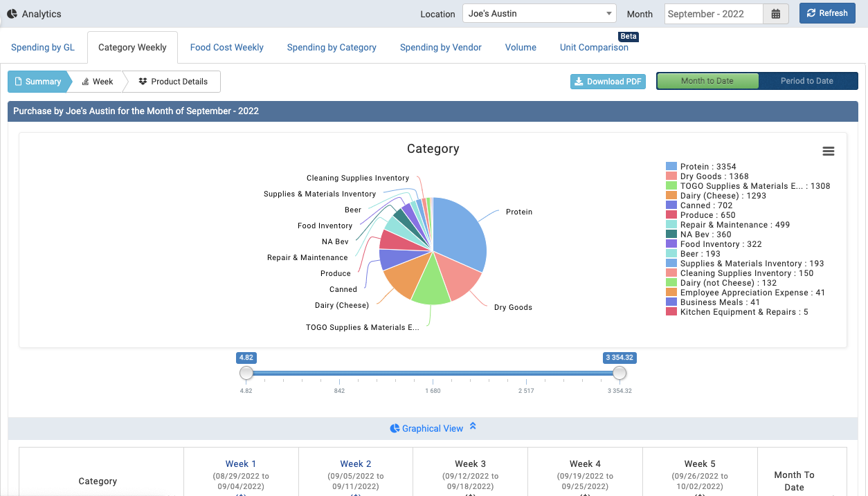Click the Refresh button
868x496 pixels.
point(827,12)
